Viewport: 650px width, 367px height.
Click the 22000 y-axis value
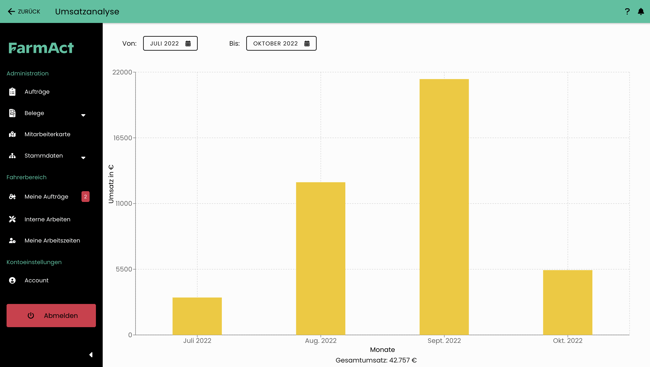122,72
